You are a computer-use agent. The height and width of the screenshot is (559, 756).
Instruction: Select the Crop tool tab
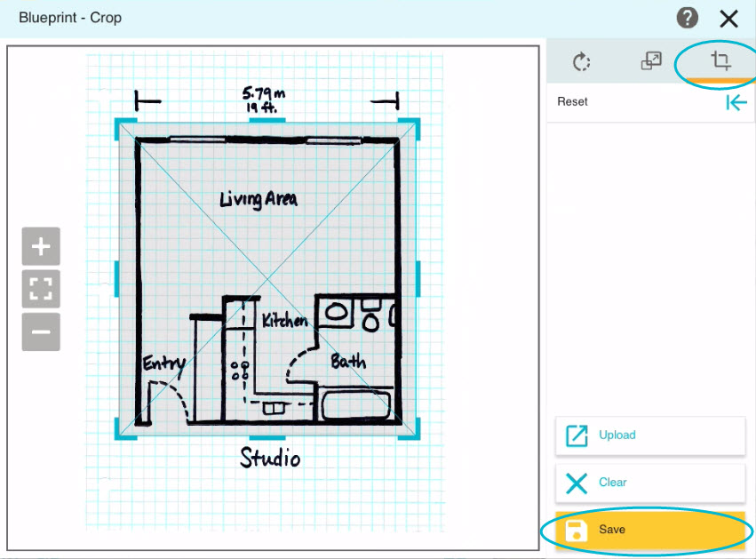click(x=720, y=61)
